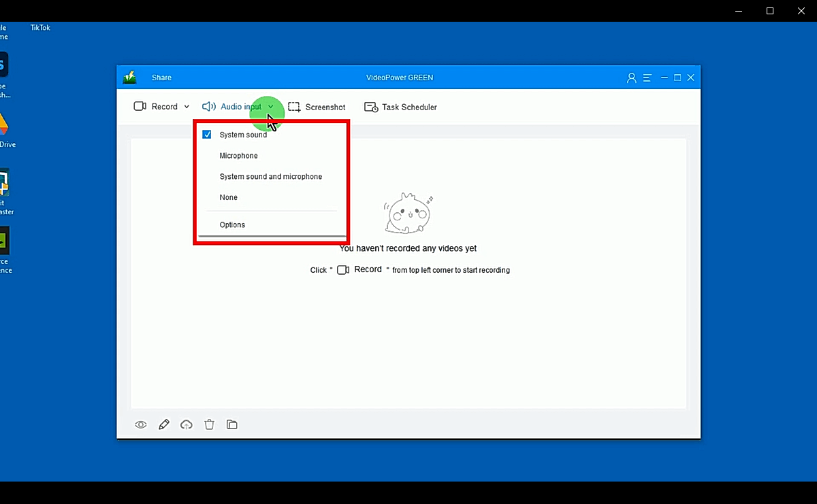
Task: Click the cloud upload icon
Action: 187,424
